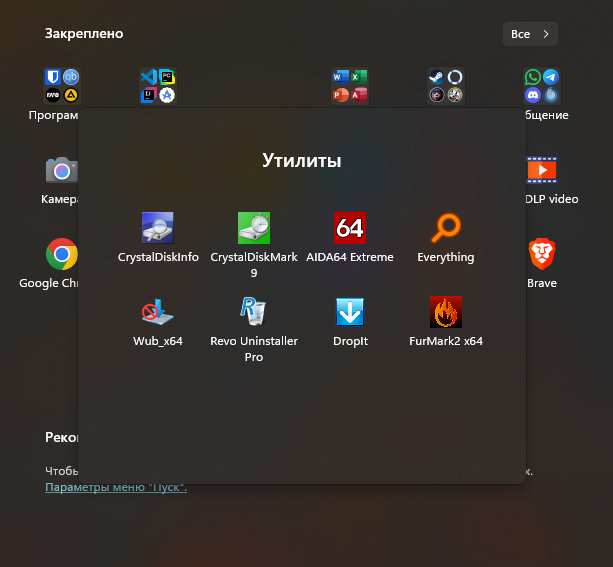The image size is (613, 567).
Task: Open CrystalDiskInfo from the Утилиты folder
Action: click(x=158, y=237)
